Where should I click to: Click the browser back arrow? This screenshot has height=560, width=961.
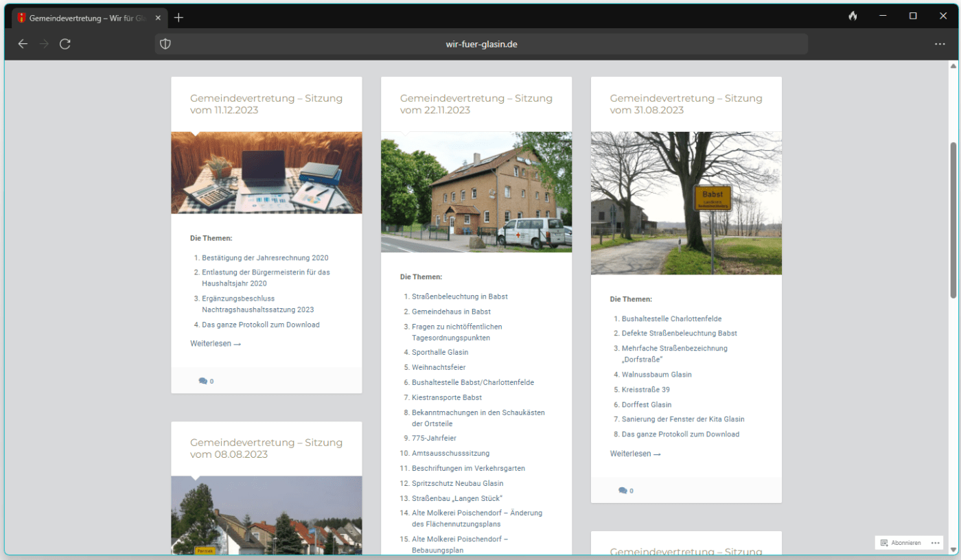pyautogui.click(x=23, y=44)
